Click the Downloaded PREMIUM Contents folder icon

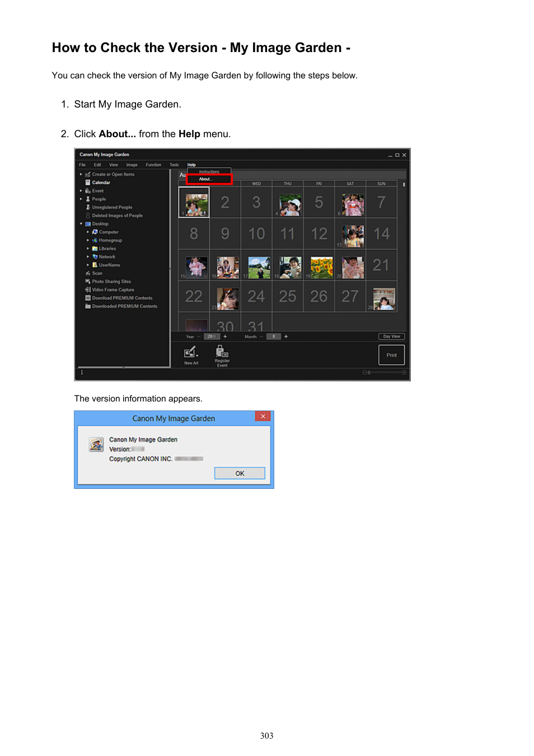[88, 306]
